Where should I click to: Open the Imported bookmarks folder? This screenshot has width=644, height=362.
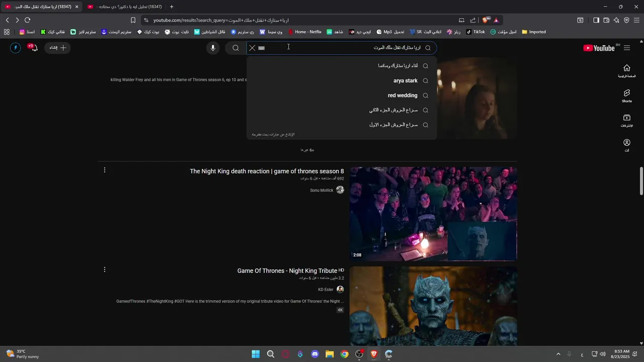[534, 32]
